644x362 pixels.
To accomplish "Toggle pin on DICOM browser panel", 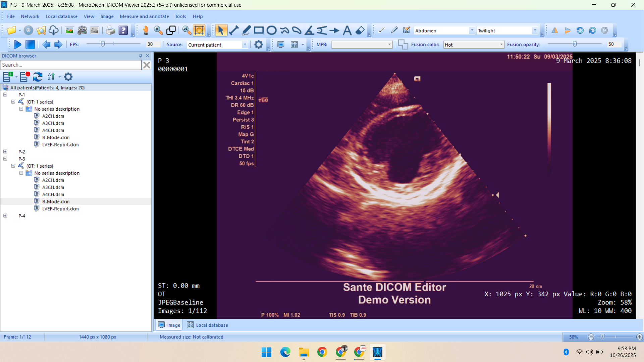I will (141, 56).
